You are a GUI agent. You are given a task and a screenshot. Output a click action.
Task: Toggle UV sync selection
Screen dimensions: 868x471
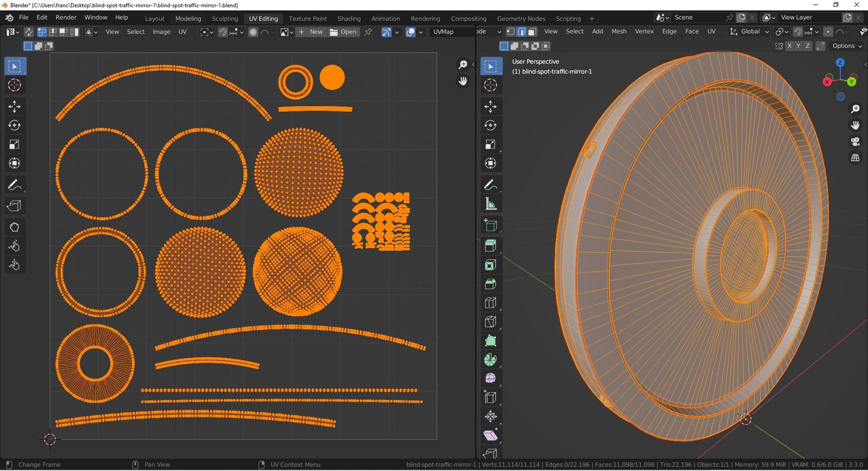click(x=28, y=32)
